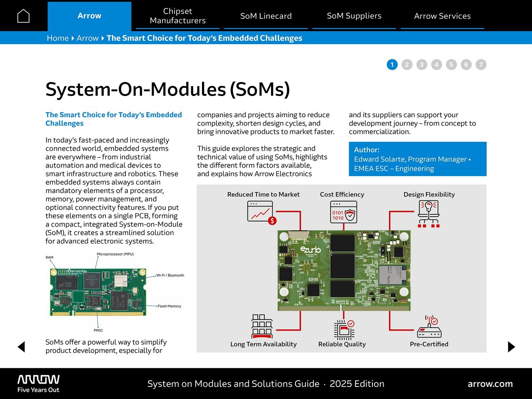Viewport: 532px width, 399px height.
Task: Open The Smart Choice heading link
Action: coord(113,119)
